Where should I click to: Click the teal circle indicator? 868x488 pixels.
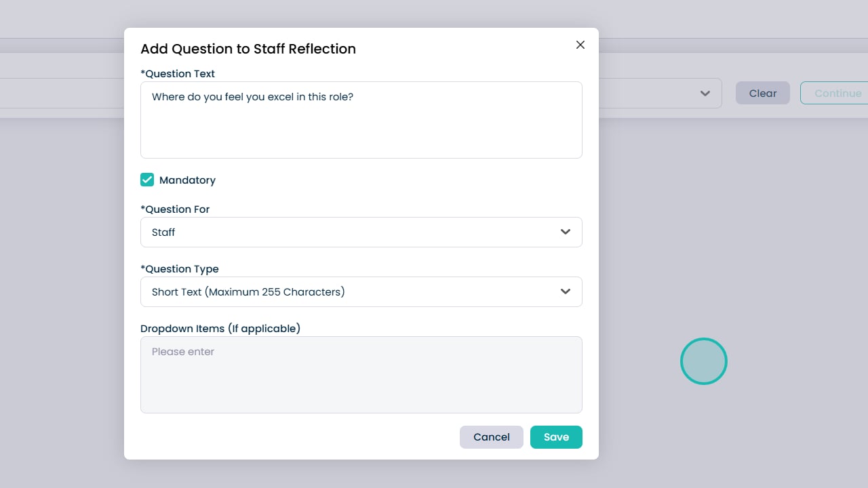click(x=704, y=361)
